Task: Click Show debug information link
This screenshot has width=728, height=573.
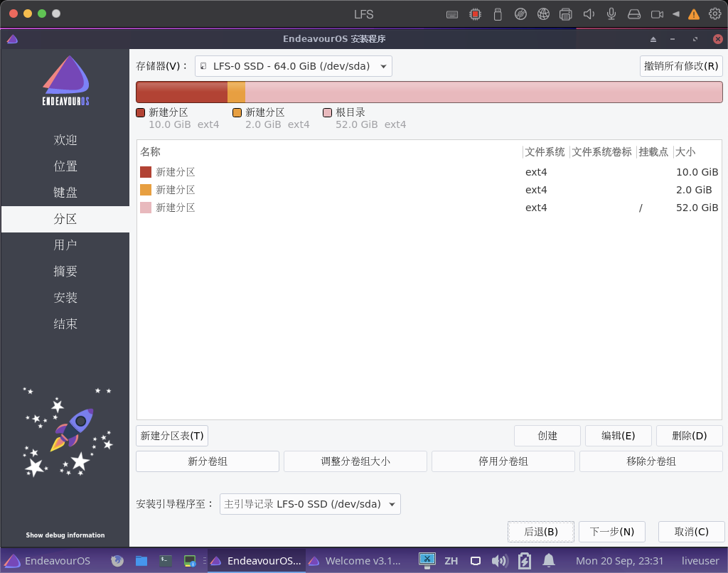Action: 65,535
